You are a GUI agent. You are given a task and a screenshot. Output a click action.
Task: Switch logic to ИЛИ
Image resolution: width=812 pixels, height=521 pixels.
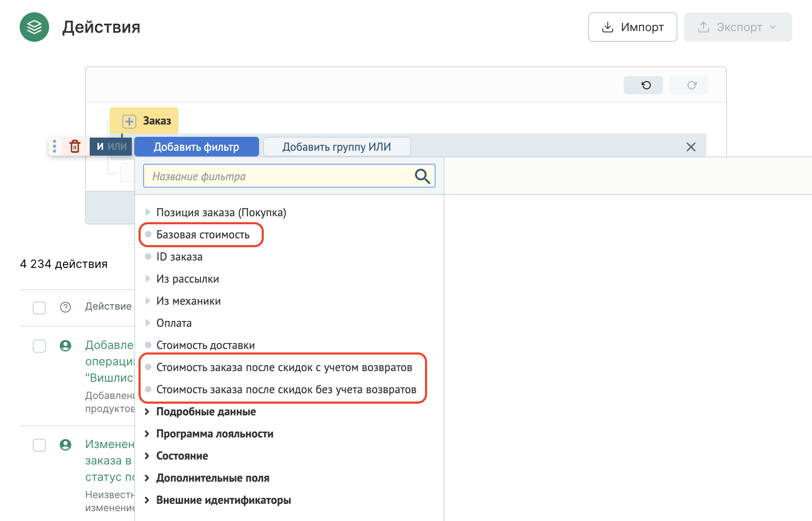[117, 146]
